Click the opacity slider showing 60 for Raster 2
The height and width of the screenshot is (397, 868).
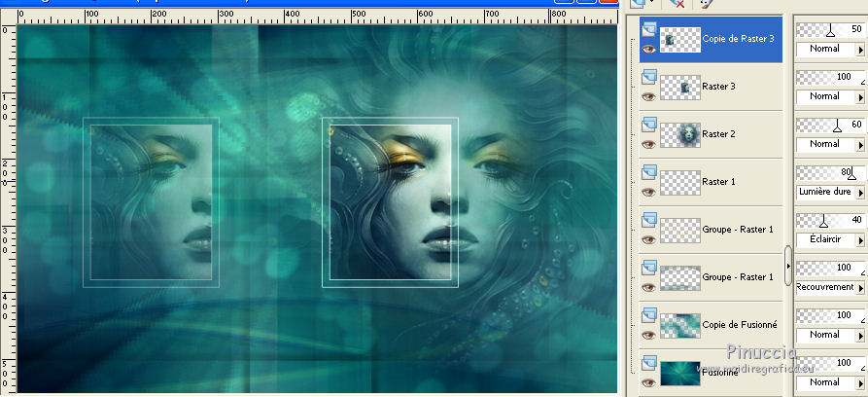[831, 126]
